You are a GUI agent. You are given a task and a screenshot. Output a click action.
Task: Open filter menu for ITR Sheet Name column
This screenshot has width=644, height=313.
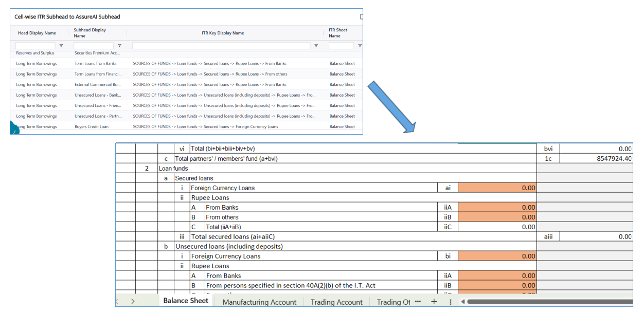[360, 46]
